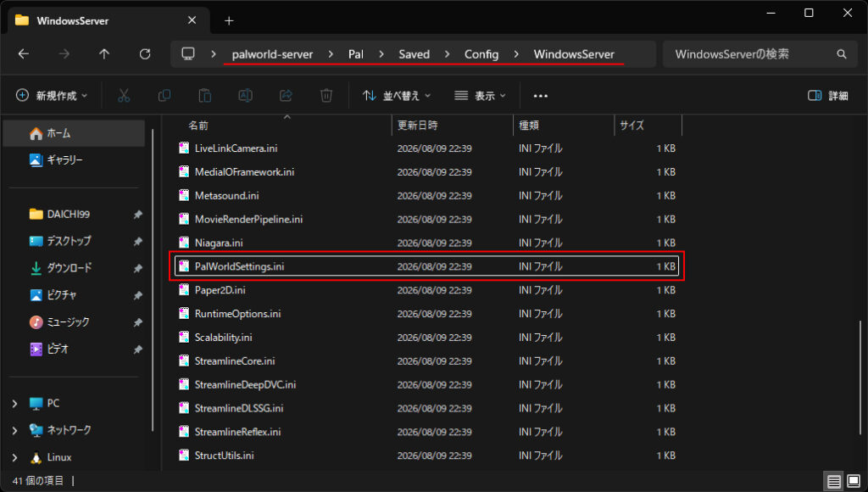Viewport: 868px width, 492px height.
Task: Click the Cut scissors icon
Action: tap(124, 95)
